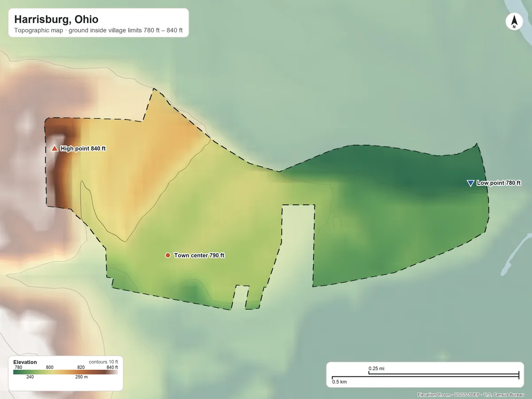Click the Low point blue triangle marker
Image resolution: width=532 pixels, height=399 pixels.
click(470, 183)
